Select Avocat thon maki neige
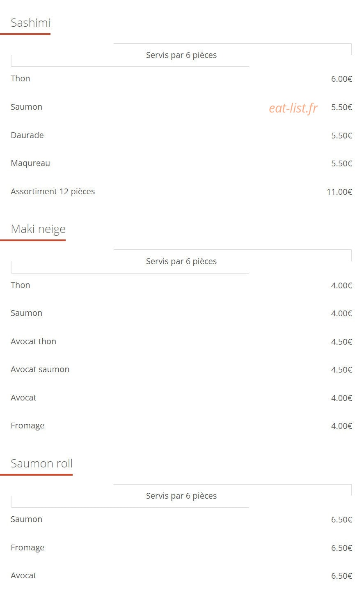 coord(34,341)
